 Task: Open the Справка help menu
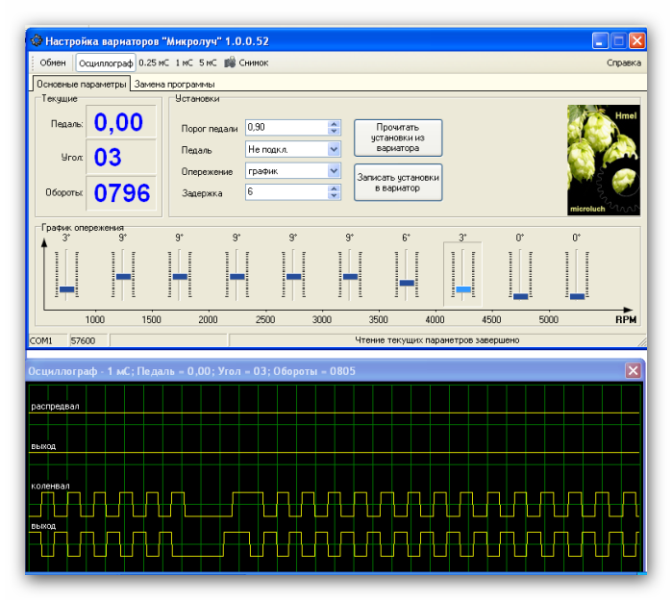pyautogui.click(x=624, y=63)
